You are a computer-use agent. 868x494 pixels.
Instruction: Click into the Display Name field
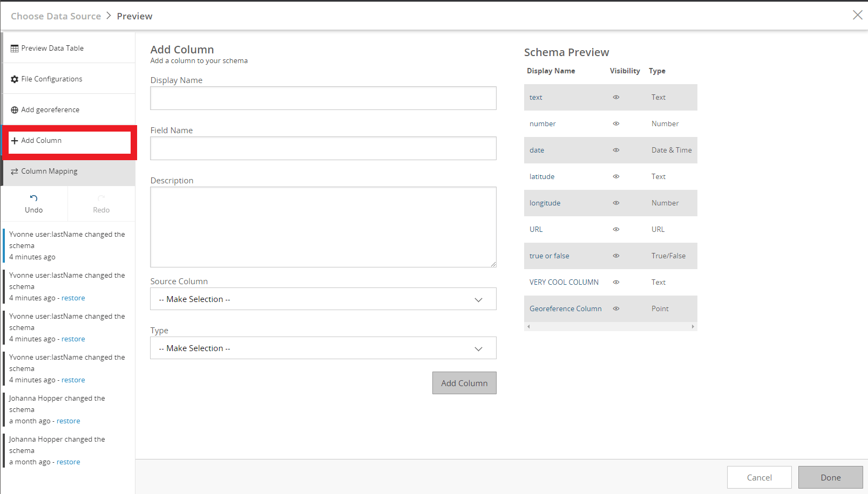coord(323,98)
